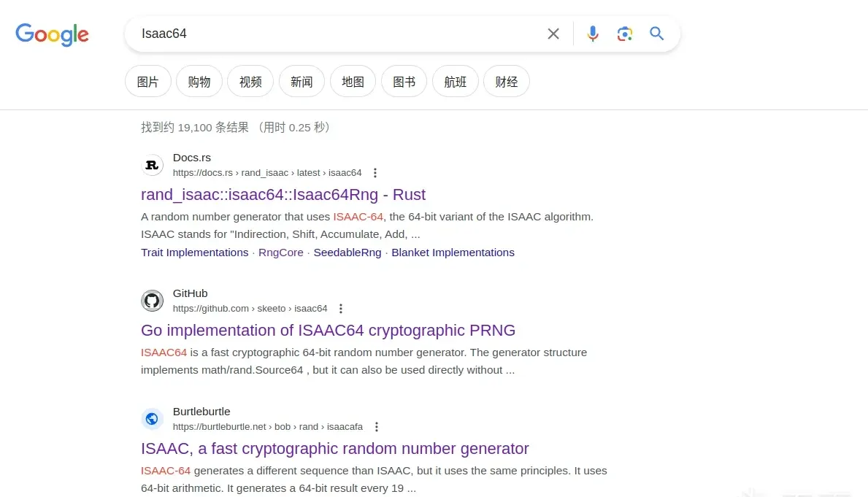
Task: Click the Docs.rs site name
Action: (191, 158)
